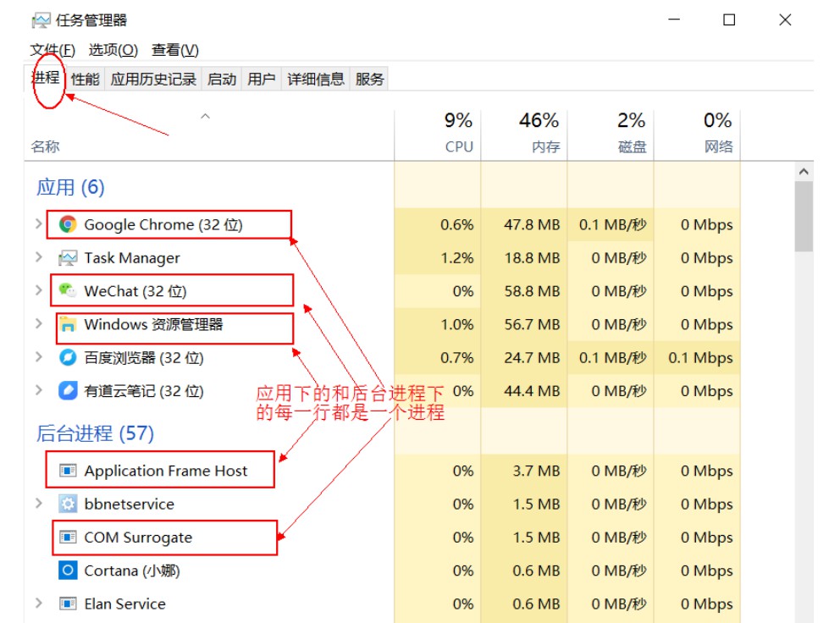Click WeChat's 58.8 MB memory value

(x=532, y=291)
